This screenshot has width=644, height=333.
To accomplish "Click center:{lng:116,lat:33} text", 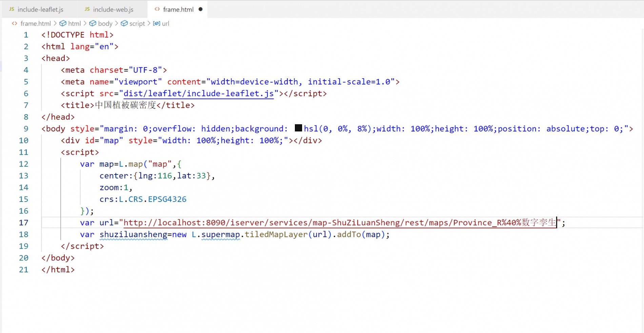I will pyautogui.click(x=155, y=175).
